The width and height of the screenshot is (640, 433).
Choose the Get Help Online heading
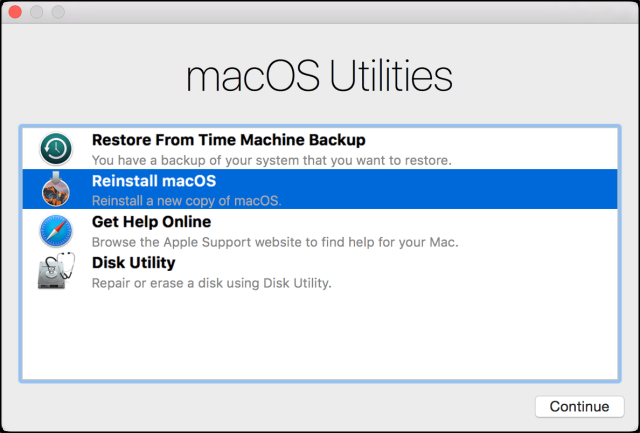151,222
